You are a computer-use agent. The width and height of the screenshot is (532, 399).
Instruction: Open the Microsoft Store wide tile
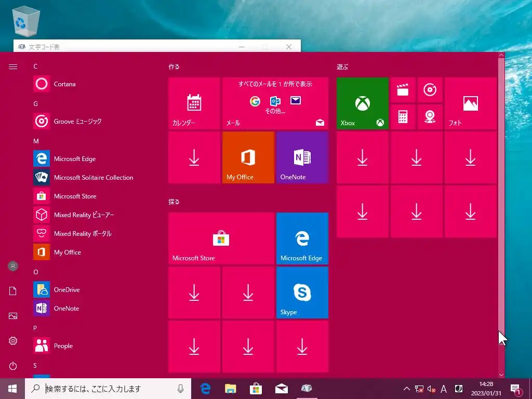[x=221, y=238]
